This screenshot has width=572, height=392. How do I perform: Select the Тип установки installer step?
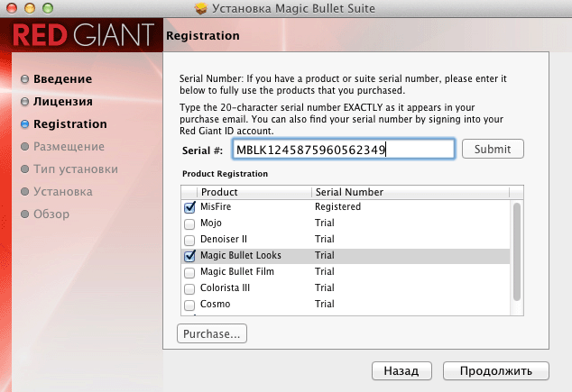point(76,169)
